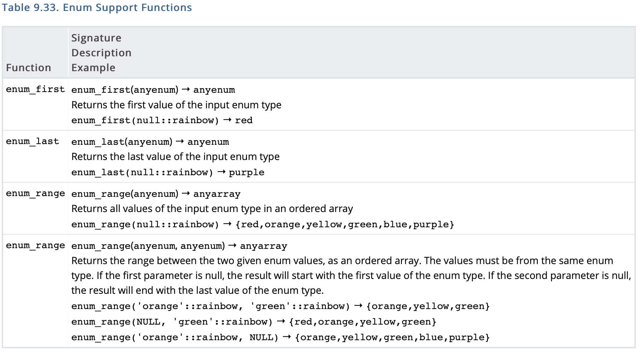Click the "Function" column header
This screenshot has width=644, height=354.
(x=28, y=68)
